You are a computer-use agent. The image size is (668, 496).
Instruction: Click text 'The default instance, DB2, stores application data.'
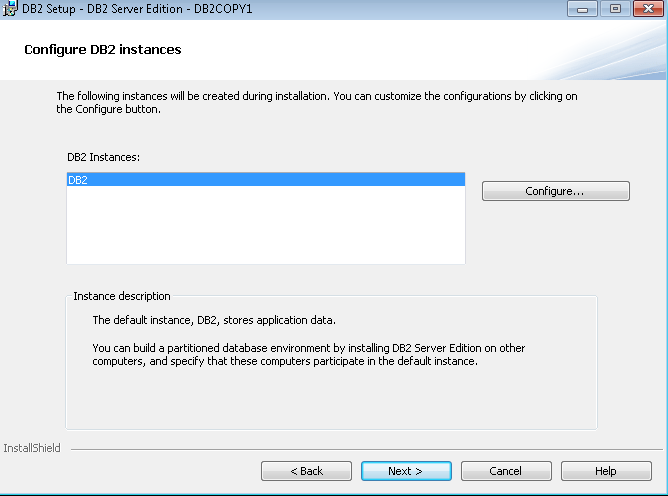coord(214,320)
